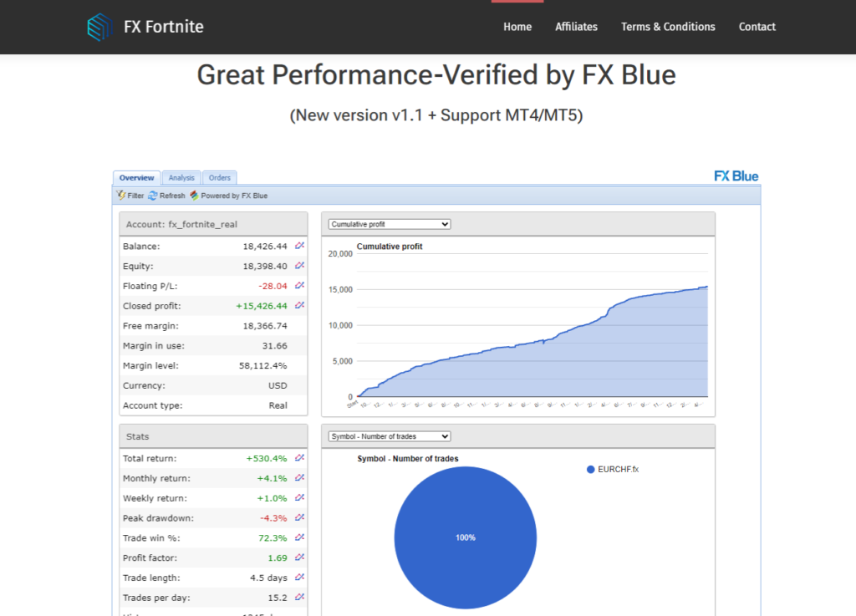The image size is (856, 616).
Task: Open the Affiliates page
Action: (x=577, y=27)
